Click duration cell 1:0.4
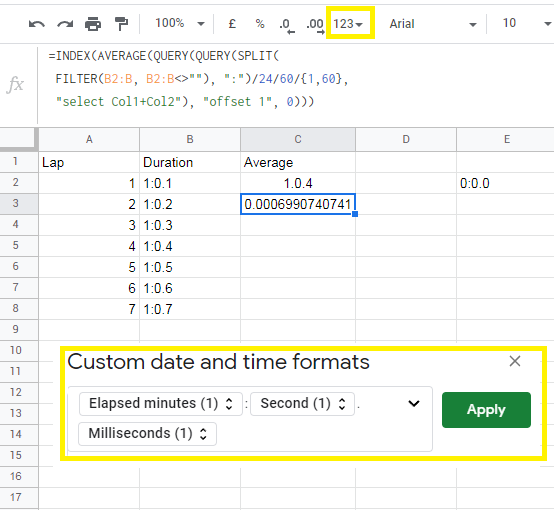554x510 pixels. tap(190, 246)
